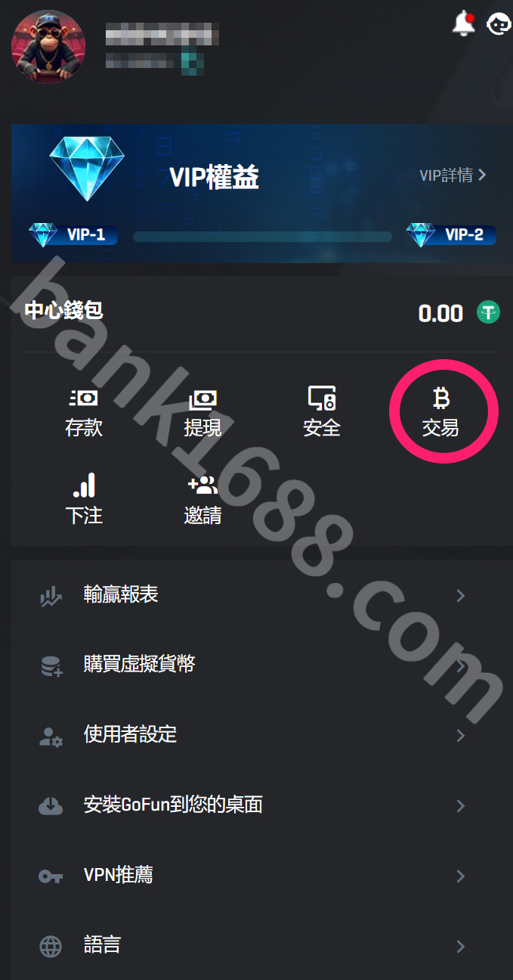Open VIP詳情 details link
The image size is (513, 980).
pos(453,175)
